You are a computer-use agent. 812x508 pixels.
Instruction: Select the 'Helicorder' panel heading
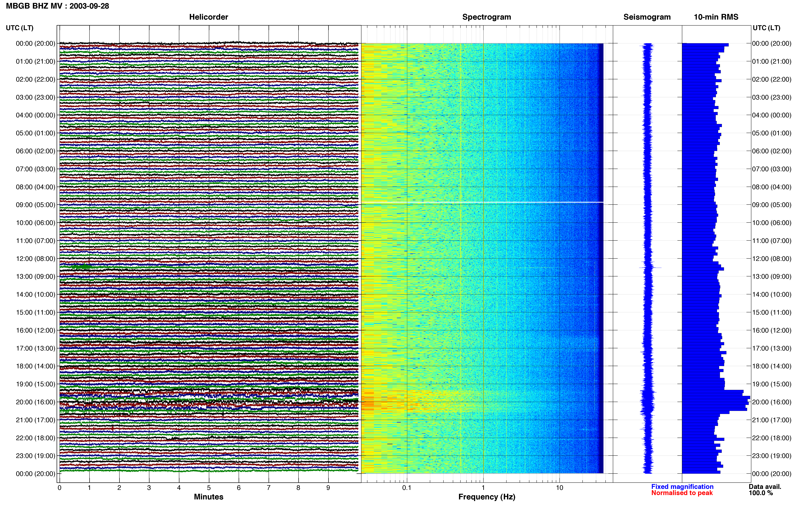point(209,17)
